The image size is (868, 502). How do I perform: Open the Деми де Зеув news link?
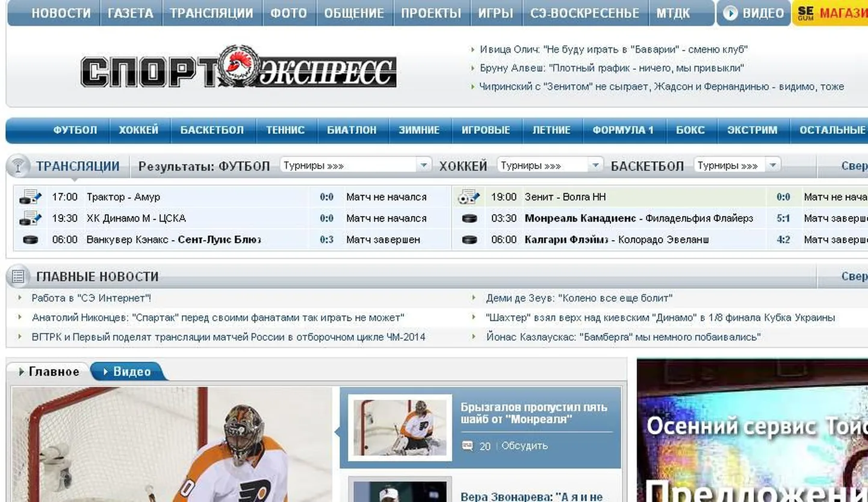click(x=579, y=298)
